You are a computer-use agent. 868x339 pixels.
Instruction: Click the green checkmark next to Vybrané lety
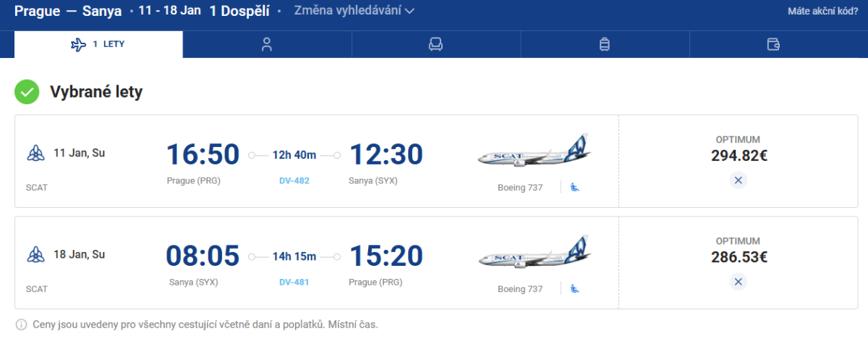coord(27,92)
